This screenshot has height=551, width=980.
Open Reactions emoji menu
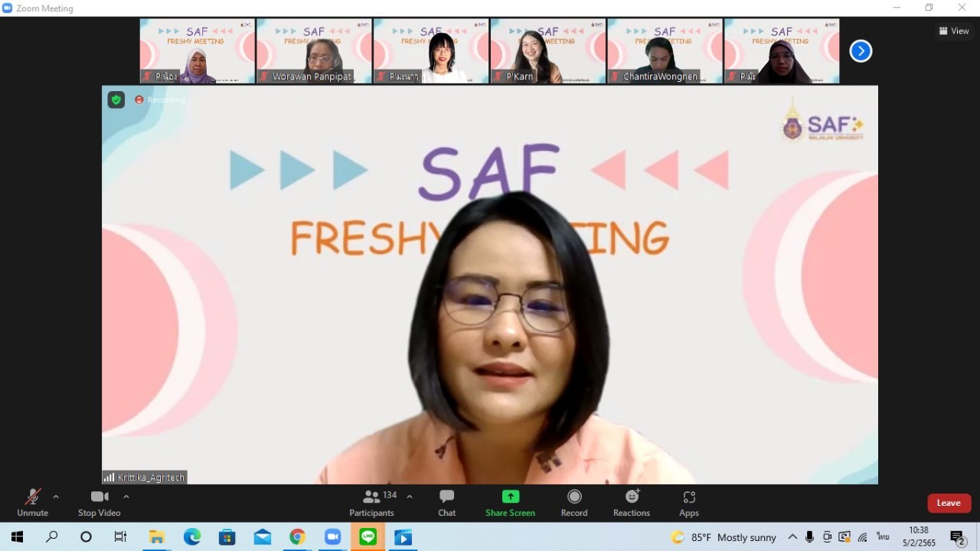click(x=632, y=503)
